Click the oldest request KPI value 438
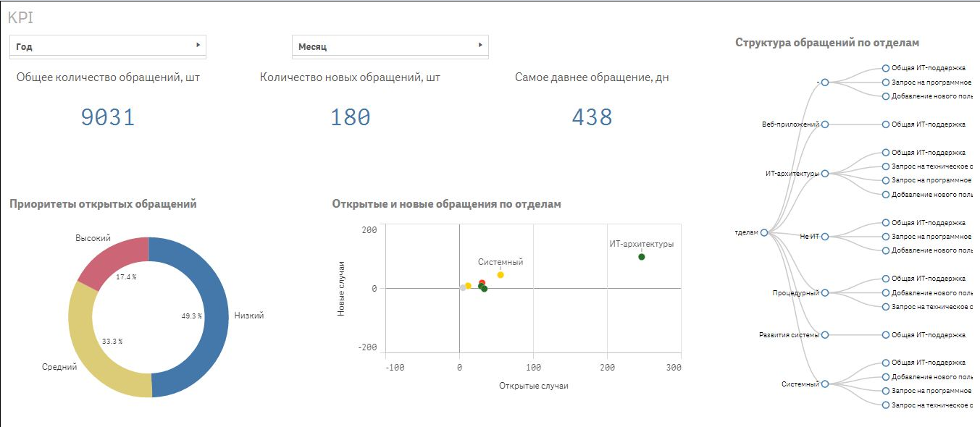 [592, 117]
